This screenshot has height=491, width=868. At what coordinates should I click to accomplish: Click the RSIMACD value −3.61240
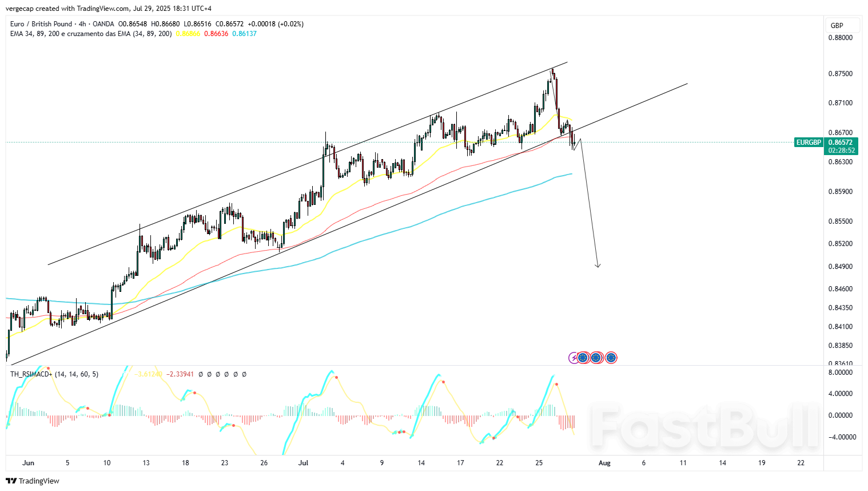(150, 374)
